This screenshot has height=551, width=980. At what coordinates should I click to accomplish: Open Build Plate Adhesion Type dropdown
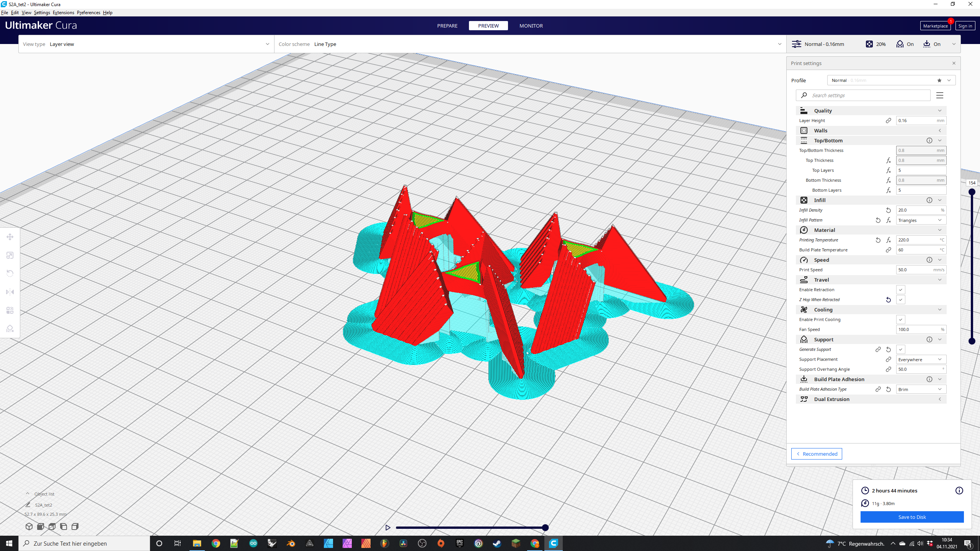[x=921, y=389]
